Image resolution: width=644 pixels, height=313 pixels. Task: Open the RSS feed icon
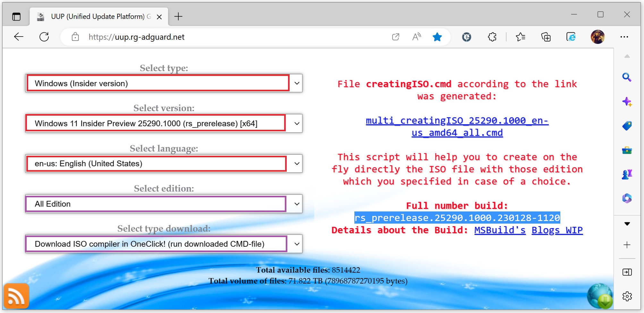pyautogui.click(x=16, y=296)
